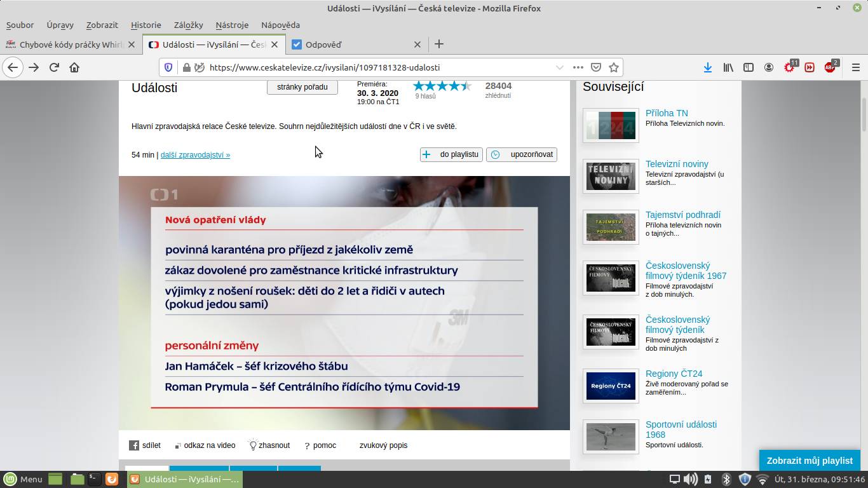Viewport: 868px width, 488px height.
Task: Open volume control in system tray
Action: (690, 479)
